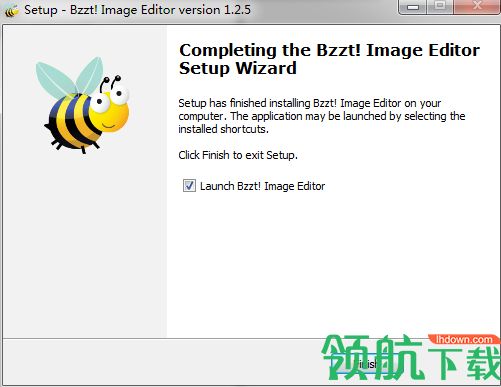501x387 pixels.
Task: Click the Finish button to exit Setup
Action: click(366, 364)
